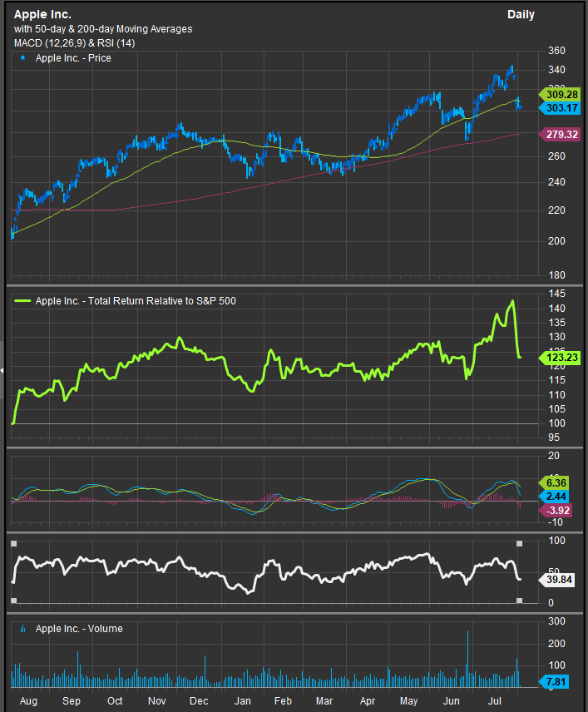Click the 105 label on the relative return axis
This screenshot has height=712, width=588.
click(x=556, y=409)
